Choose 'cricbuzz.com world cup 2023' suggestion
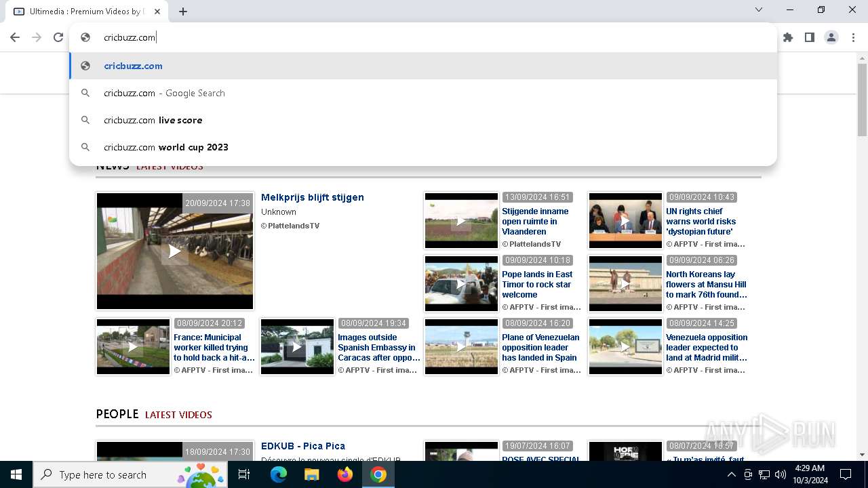This screenshot has height=488, width=868. point(423,147)
